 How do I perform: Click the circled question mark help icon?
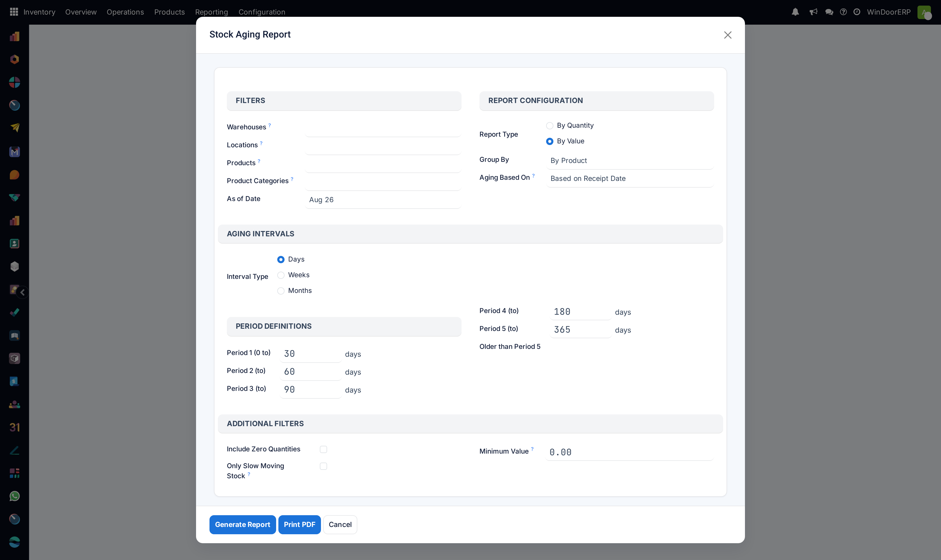[x=843, y=12]
